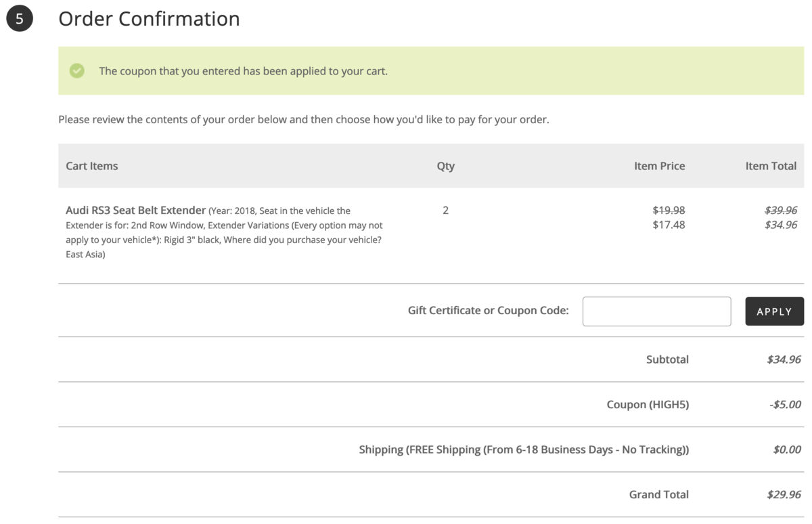Click the discounted $17.48 item price
Screen dimensions: 812x524
(x=669, y=225)
